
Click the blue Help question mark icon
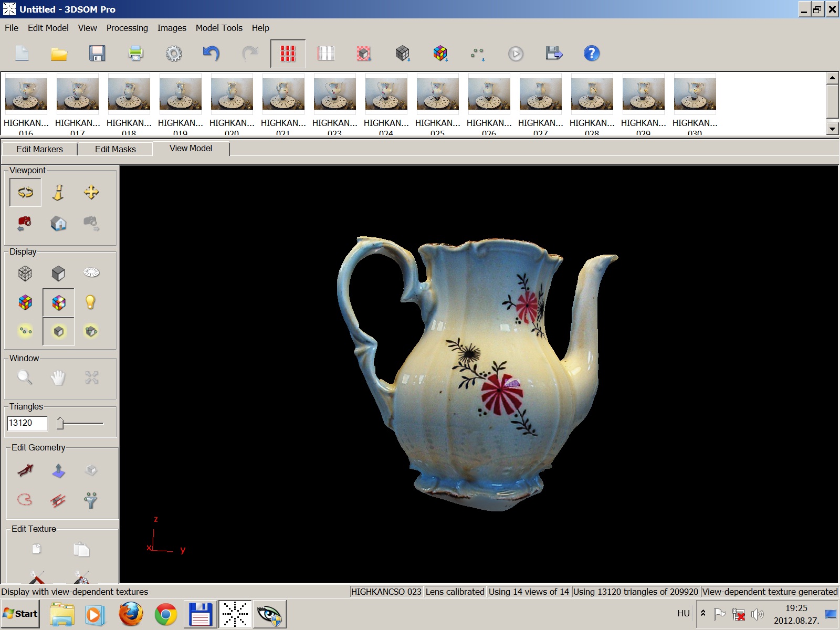click(591, 54)
